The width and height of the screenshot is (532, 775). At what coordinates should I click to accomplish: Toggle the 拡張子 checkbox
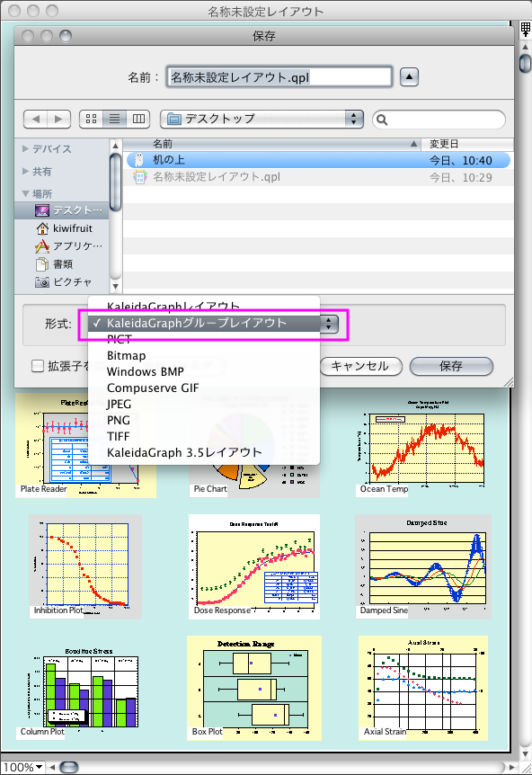pos(38,366)
